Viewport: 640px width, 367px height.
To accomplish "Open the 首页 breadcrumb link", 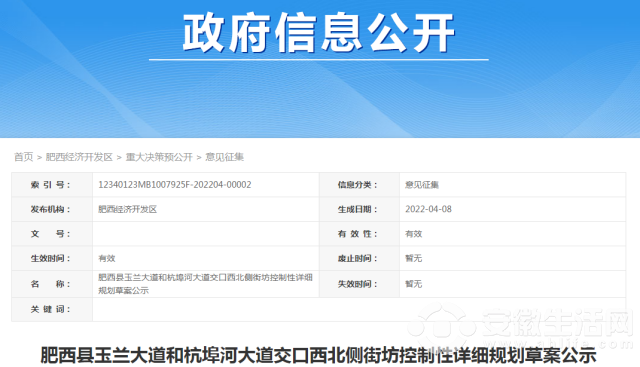I will tap(24, 157).
